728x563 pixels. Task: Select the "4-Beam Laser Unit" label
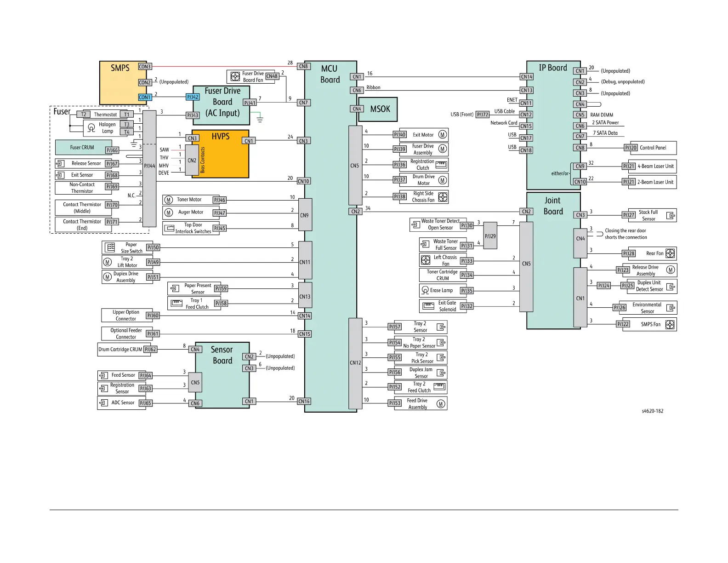click(x=656, y=166)
